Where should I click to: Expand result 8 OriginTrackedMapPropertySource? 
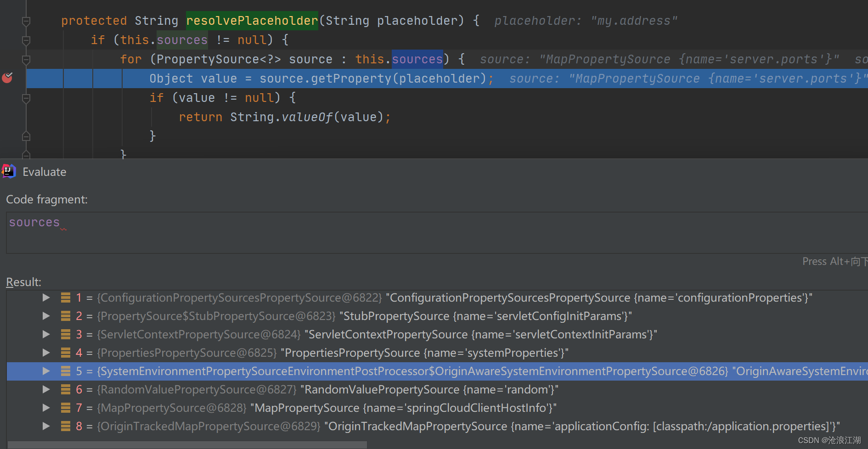coord(45,426)
